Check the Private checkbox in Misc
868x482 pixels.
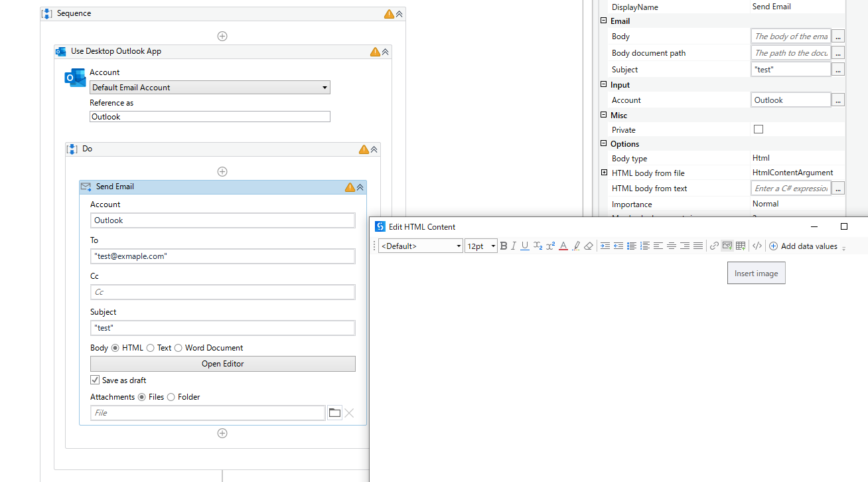[x=758, y=129]
